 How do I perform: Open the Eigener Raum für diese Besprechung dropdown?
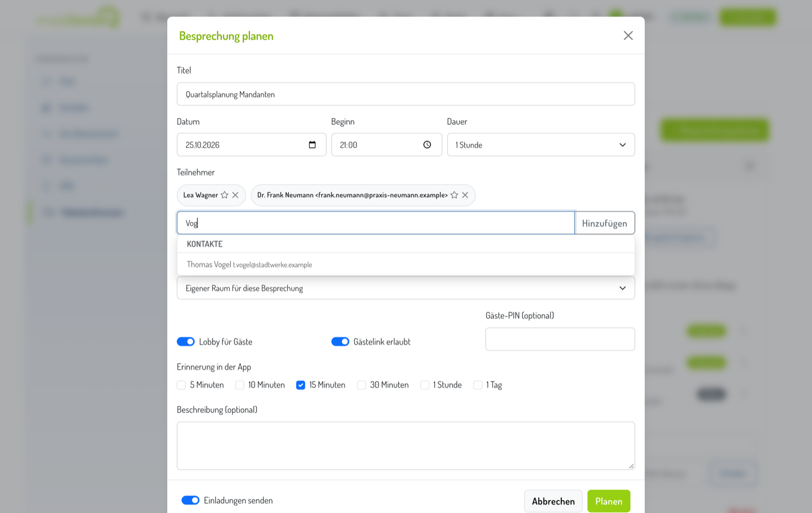(x=406, y=288)
